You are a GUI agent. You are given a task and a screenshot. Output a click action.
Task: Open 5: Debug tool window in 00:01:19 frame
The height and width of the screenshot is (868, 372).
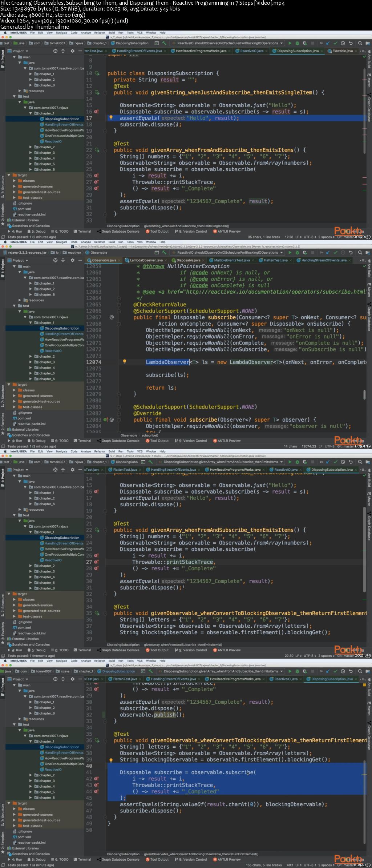point(36,441)
